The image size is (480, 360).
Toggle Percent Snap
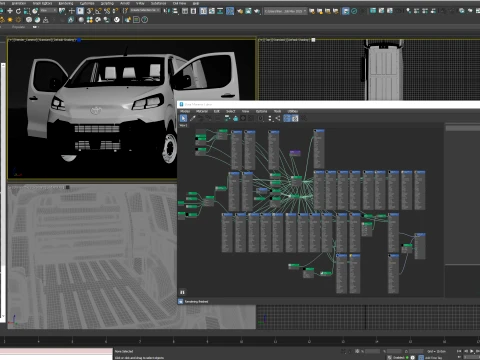(x=107, y=11)
